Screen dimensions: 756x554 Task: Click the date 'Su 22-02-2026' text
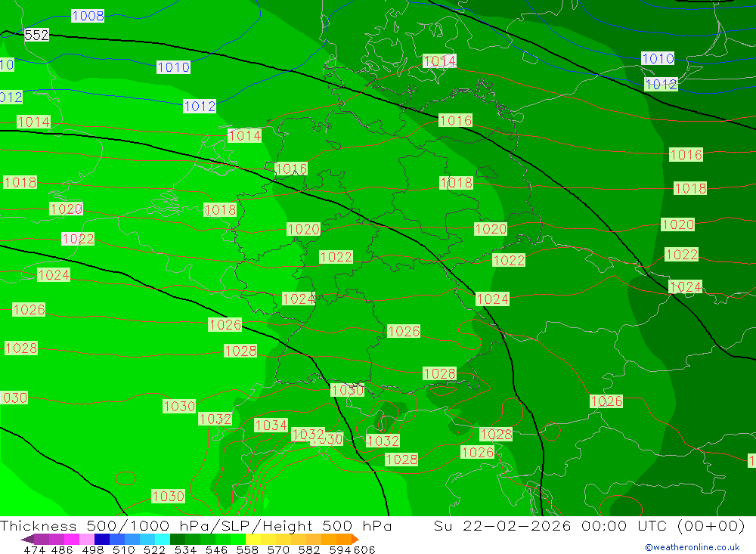pyautogui.click(x=502, y=525)
